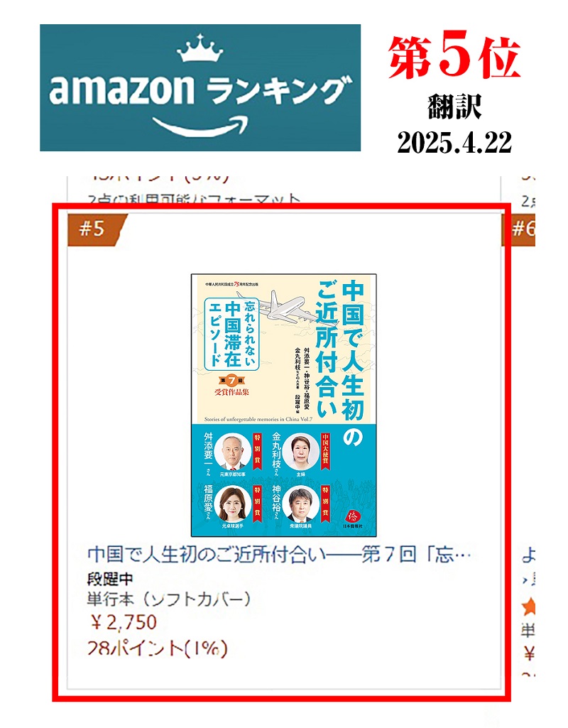Open the book title link 中国で人生初のご近所付合い
This screenshot has width=568, height=728.
coord(279,555)
